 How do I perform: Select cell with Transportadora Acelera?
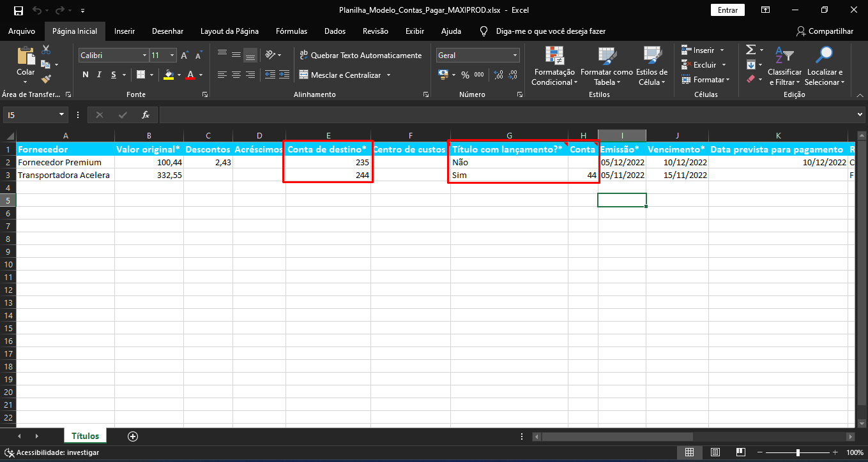pyautogui.click(x=65, y=175)
